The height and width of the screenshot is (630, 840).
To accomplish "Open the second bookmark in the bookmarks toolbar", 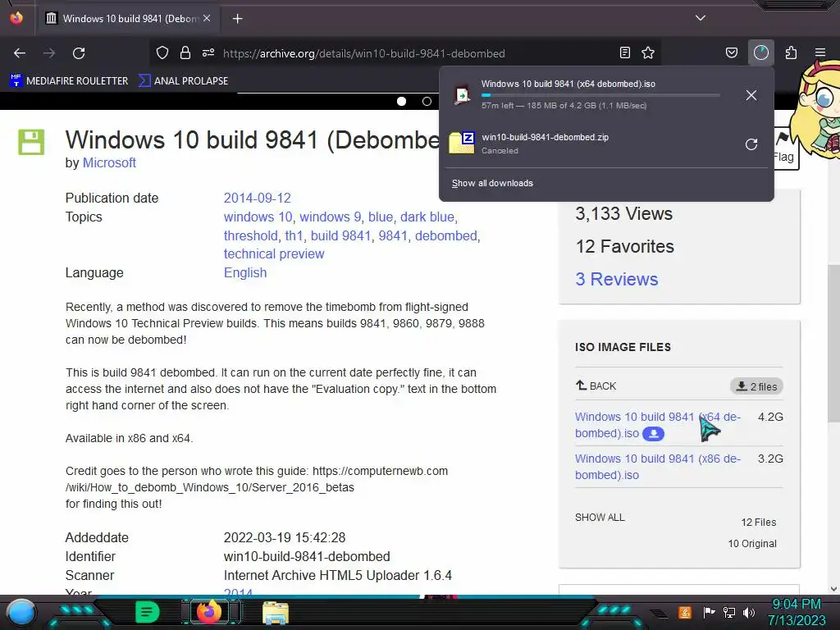I will pyautogui.click(x=183, y=81).
